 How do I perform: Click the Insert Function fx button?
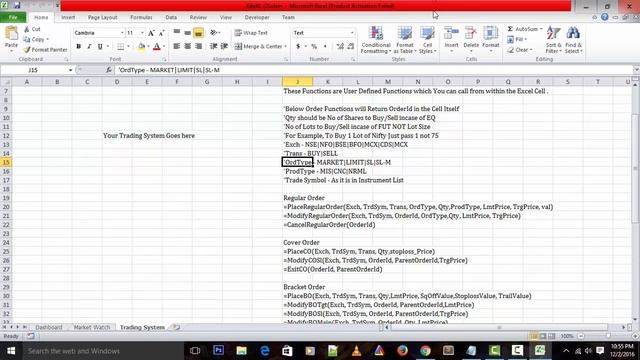pyautogui.click(x=109, y=70)
